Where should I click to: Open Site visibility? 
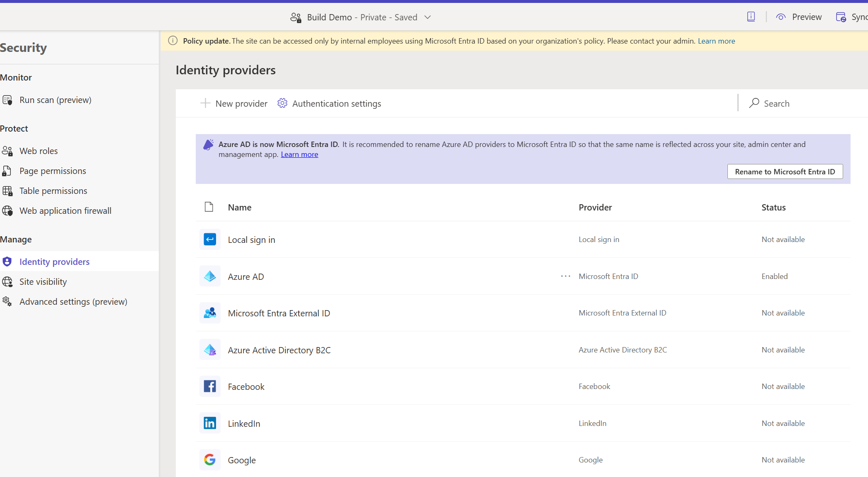tap(43, 282)
